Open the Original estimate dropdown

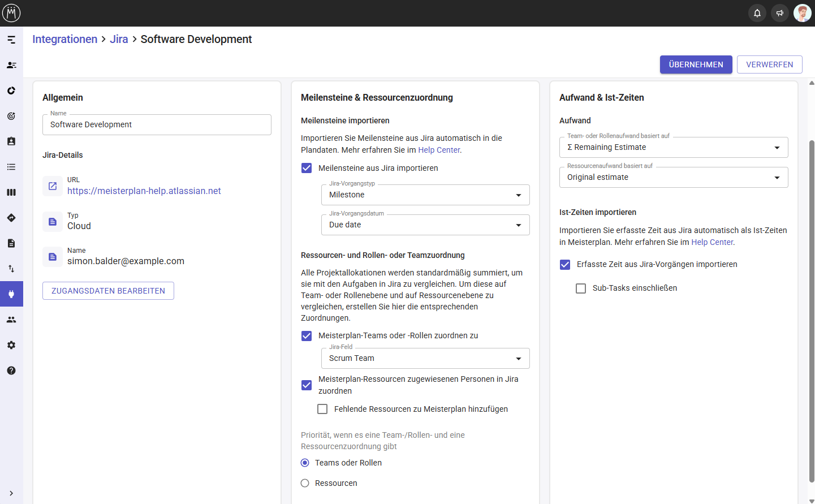click(x=674, y=177)
